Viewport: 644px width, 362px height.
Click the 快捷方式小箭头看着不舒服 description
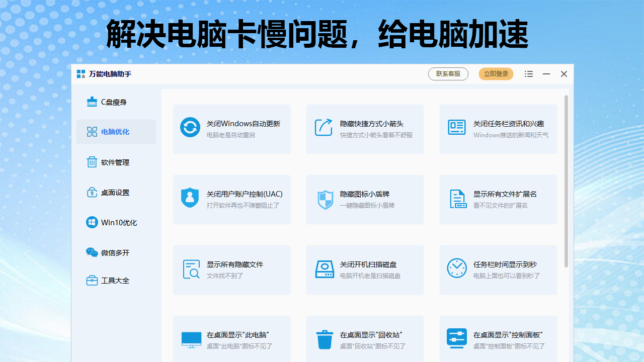click(376, 135)
